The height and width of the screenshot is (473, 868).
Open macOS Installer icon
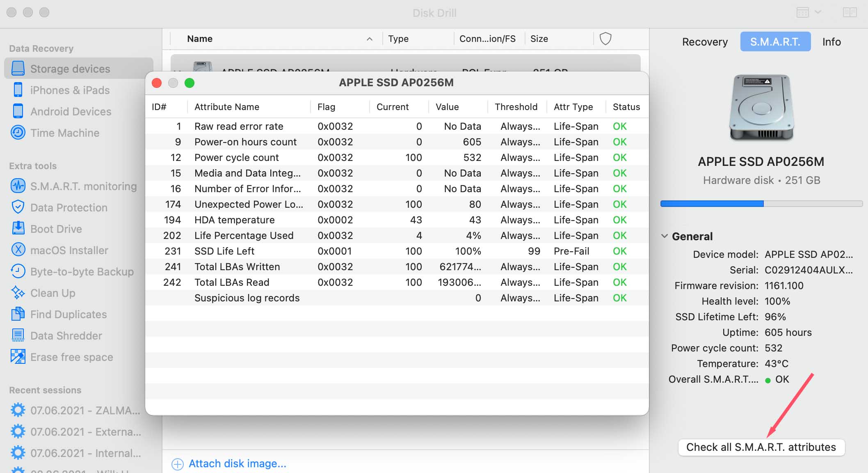[x=18, y=250]
